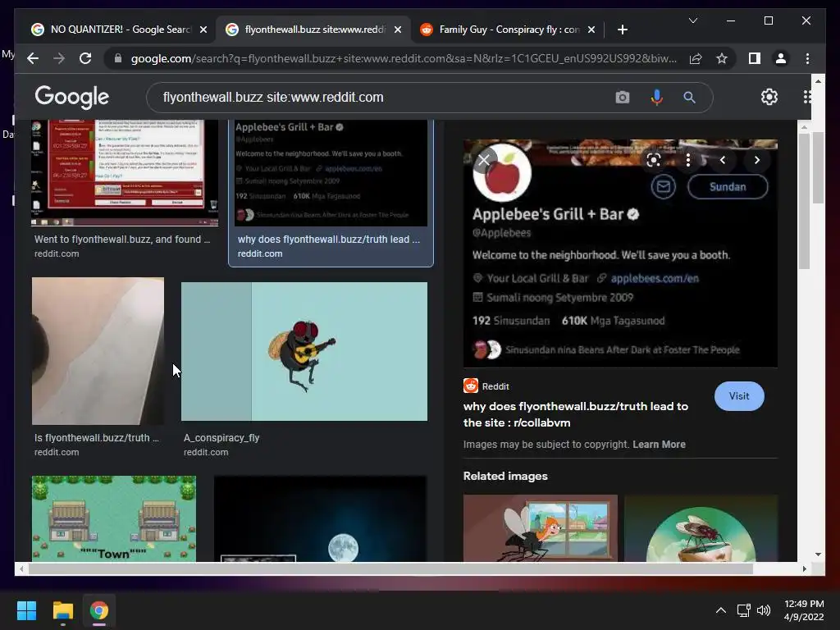Close the flyonthewall.buzz search tab

tap(398, 30)
